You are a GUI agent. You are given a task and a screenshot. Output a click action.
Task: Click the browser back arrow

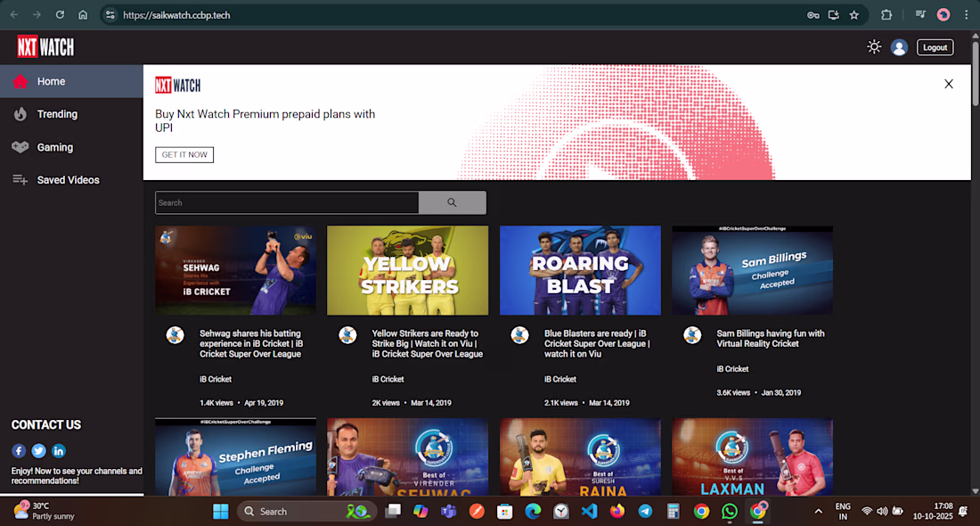click(13, 15)
